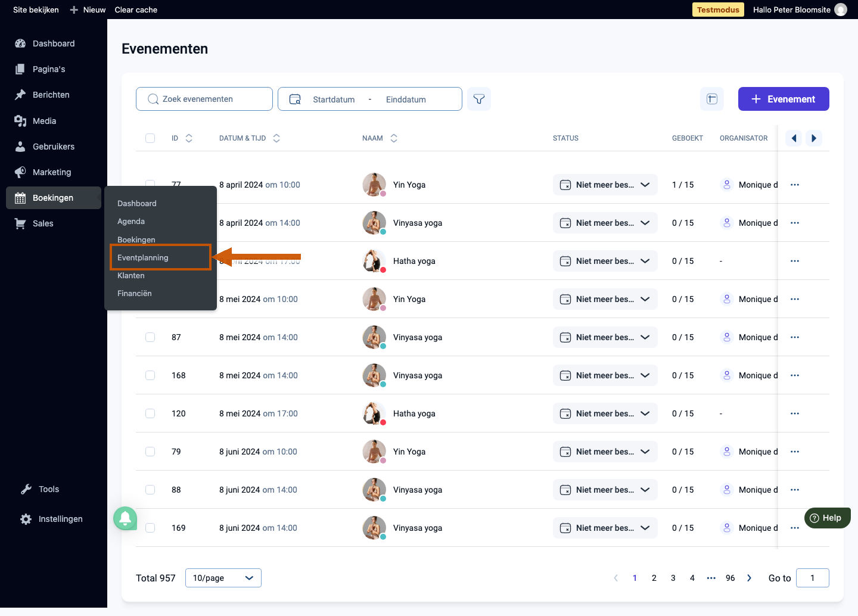Toggle the select-all header checkbox
The width and height of the screenshot is (858, 616).
pyautogui.click(x=150, y=138)
